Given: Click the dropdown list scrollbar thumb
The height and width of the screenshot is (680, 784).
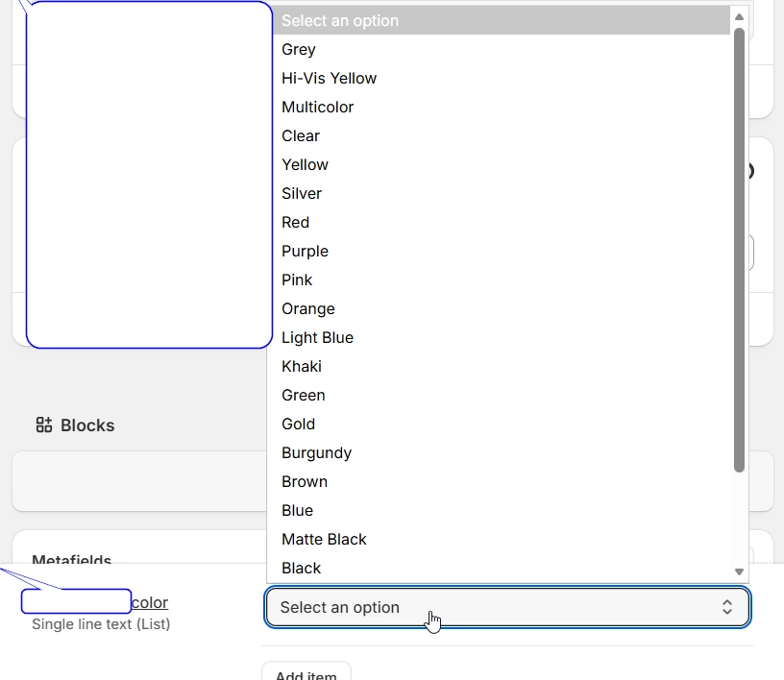Looking at the screenshot, I should pyautogui.click(x=739, y=250).
